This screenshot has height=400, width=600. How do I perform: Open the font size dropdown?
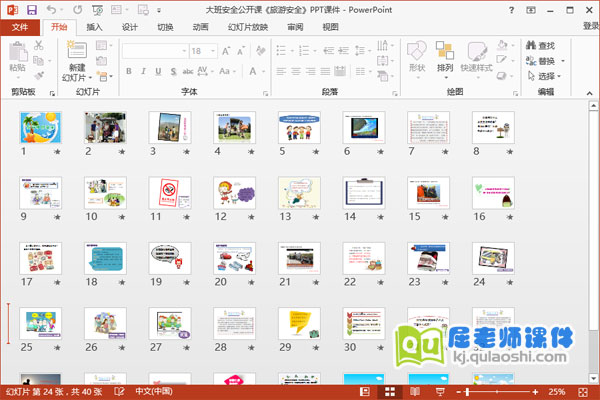tap(211, 50)
